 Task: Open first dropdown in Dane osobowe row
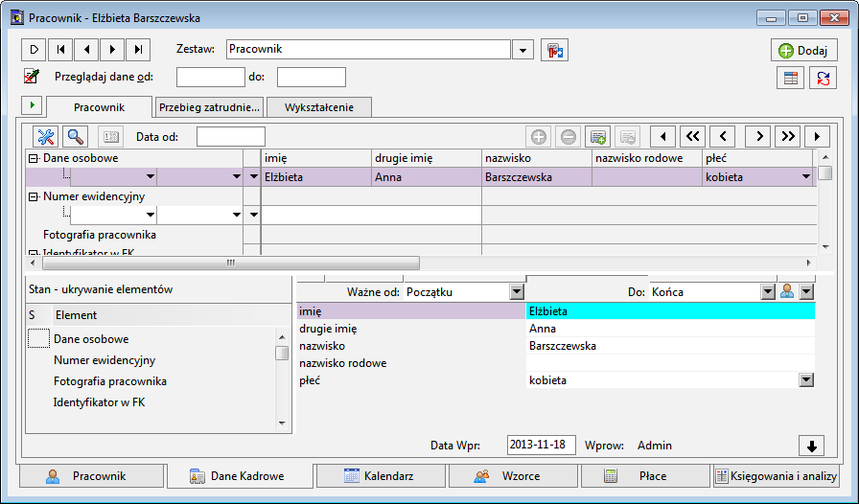click(x=151, y=177)
